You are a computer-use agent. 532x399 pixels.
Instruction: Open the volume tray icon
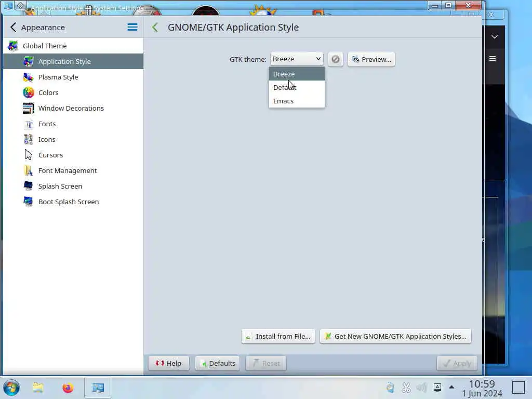coord(421,388)
